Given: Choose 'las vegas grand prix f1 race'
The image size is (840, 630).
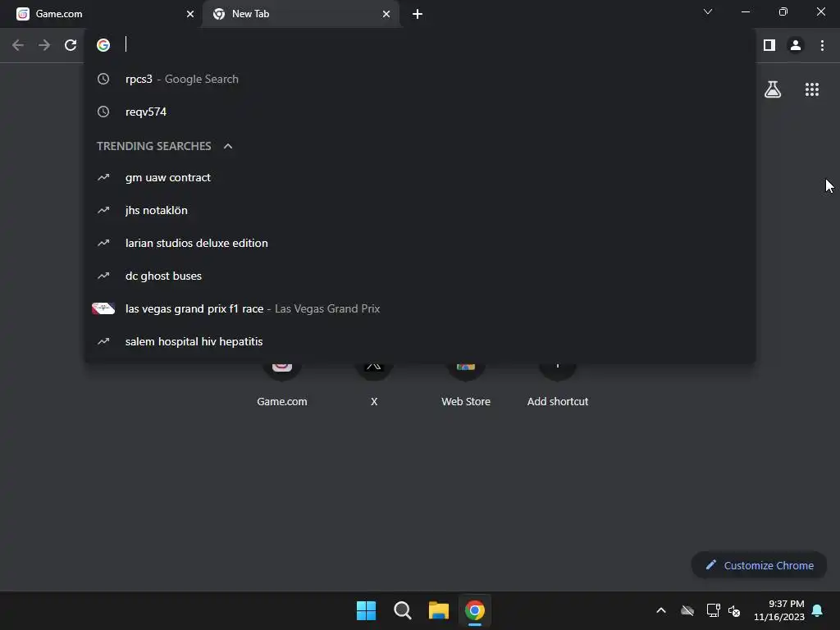Looking at the screenshot, I should [420, 308].
